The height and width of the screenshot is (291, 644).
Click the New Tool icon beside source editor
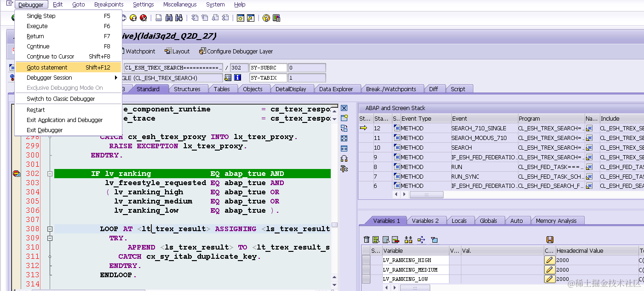point(344,118)
